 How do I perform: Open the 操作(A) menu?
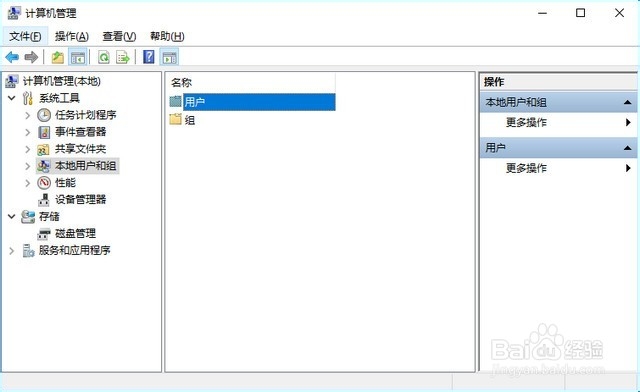point(71,36)
